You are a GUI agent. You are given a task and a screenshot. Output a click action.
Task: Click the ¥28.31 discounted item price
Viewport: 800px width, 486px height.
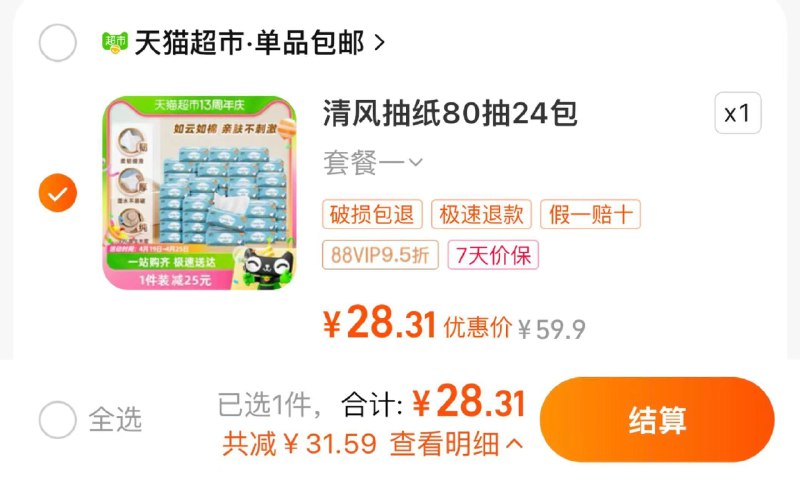[379, 323]
